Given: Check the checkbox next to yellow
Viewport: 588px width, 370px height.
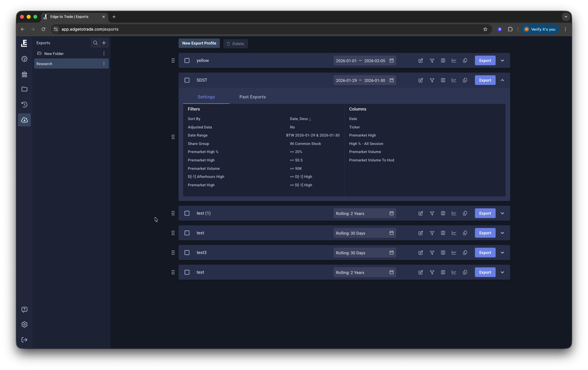Looking at the screenshot, I should [x=187, y=60].
